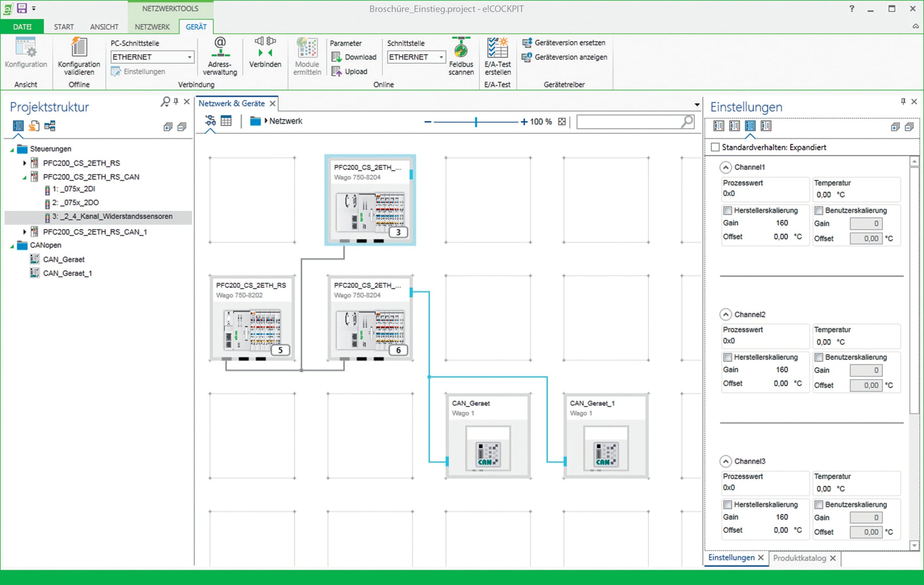Click the search icon in Projektstruktur panel
The image size is (924, 585).
coord(165,102)
